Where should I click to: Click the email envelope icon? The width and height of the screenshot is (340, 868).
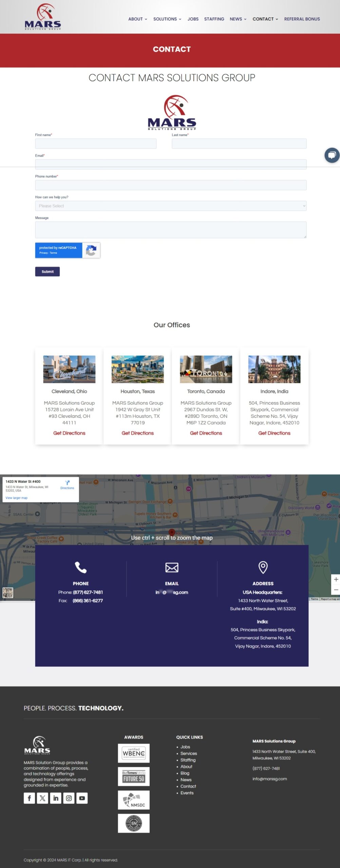point(172,567)
